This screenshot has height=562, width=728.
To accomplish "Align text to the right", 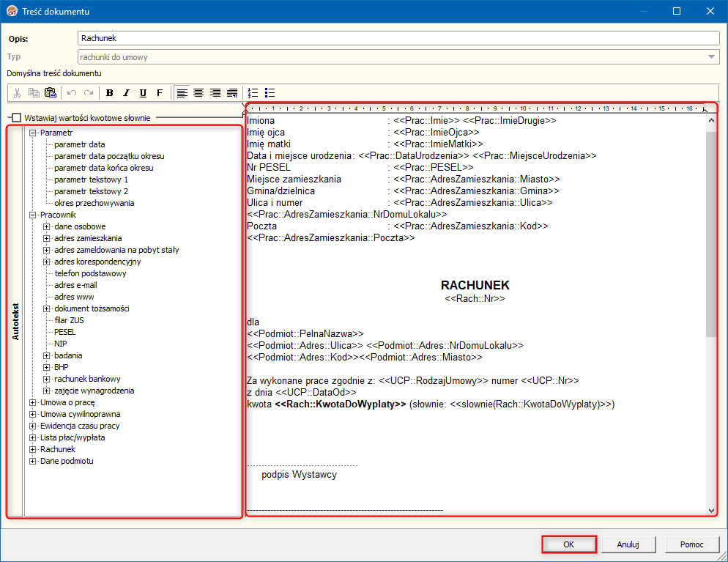I will click(x=215, y=93).
